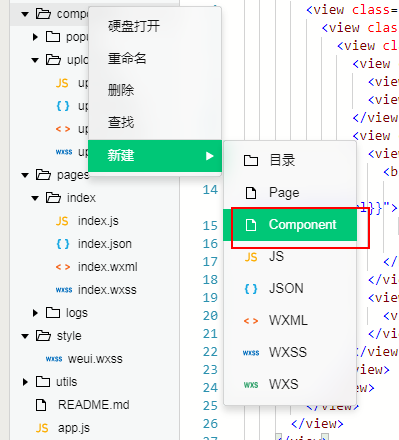
Task: Click the style folder icon
Action: pos(43,335)
